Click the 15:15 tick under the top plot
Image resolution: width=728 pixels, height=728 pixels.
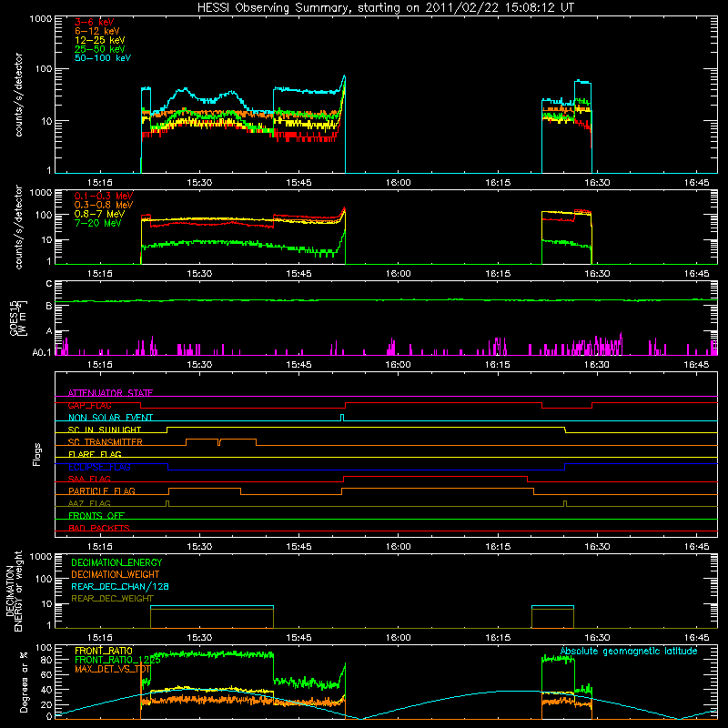[100, 183]
